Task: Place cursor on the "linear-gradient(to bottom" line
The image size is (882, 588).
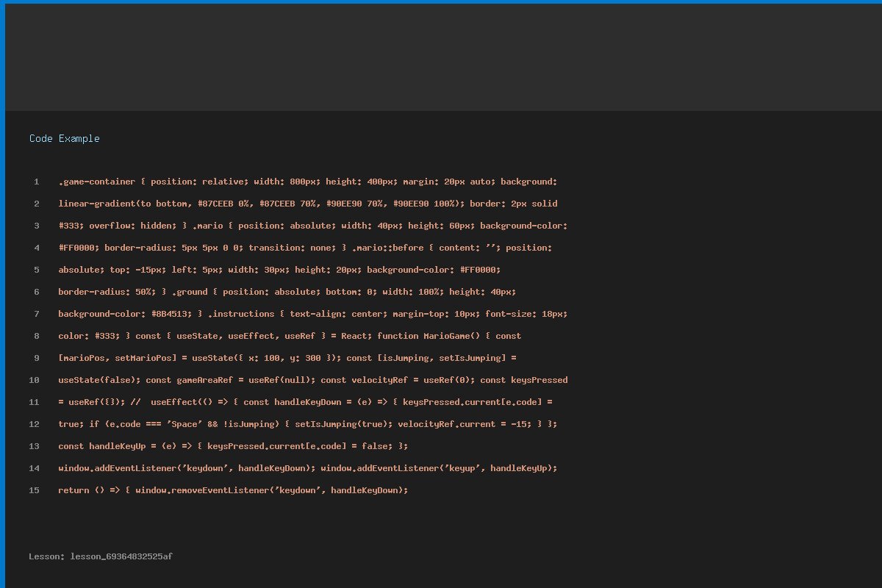Action: click(x=307, y=204)
